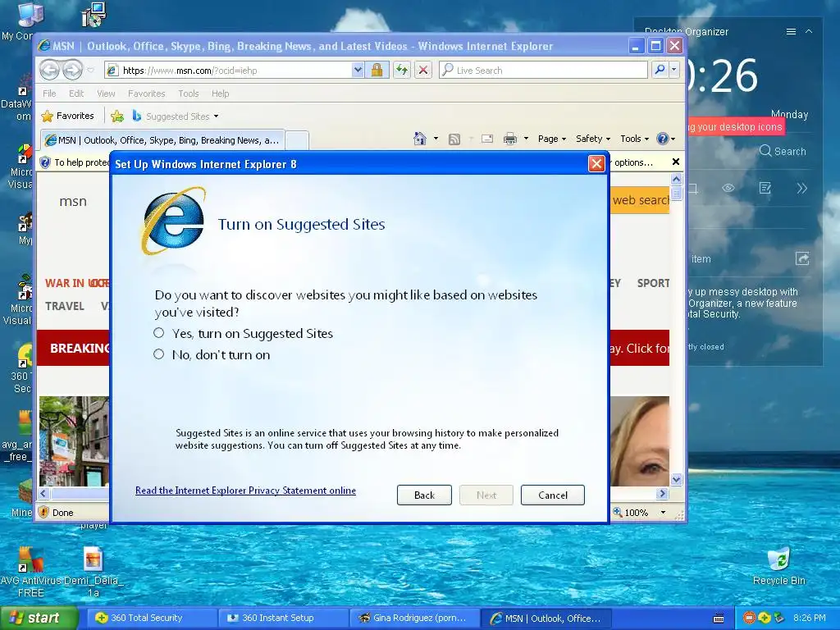Click the Favorites star button
Screen dimensions: 840x630
(x=67, y=116)
